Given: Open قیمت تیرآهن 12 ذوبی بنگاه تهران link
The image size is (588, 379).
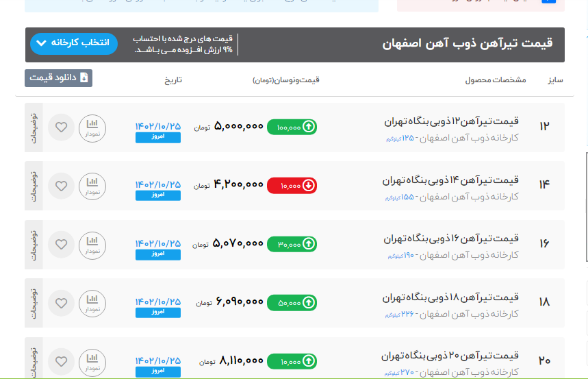Looking at the screenshot, I should click(450, 121).
